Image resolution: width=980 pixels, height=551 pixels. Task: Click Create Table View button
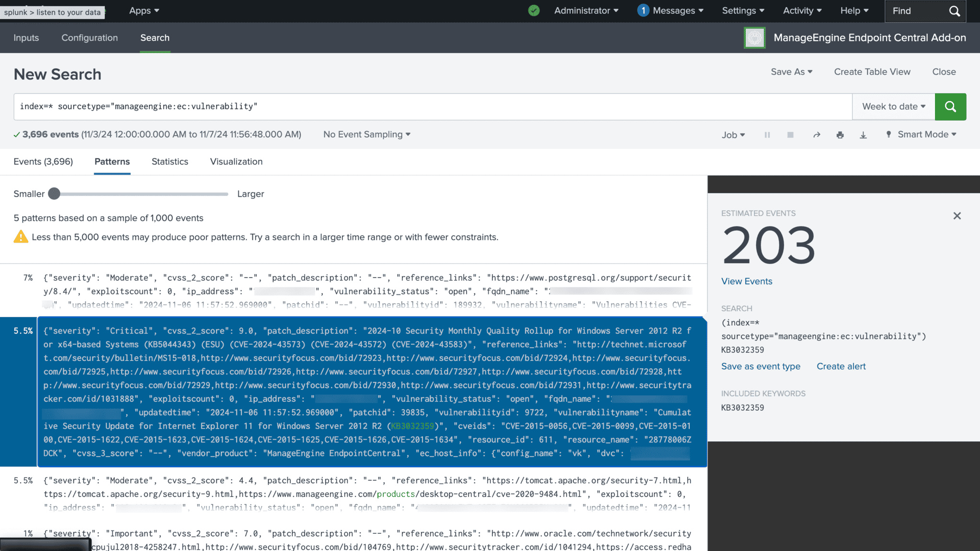pyautogui.click(x=872, y=72)
